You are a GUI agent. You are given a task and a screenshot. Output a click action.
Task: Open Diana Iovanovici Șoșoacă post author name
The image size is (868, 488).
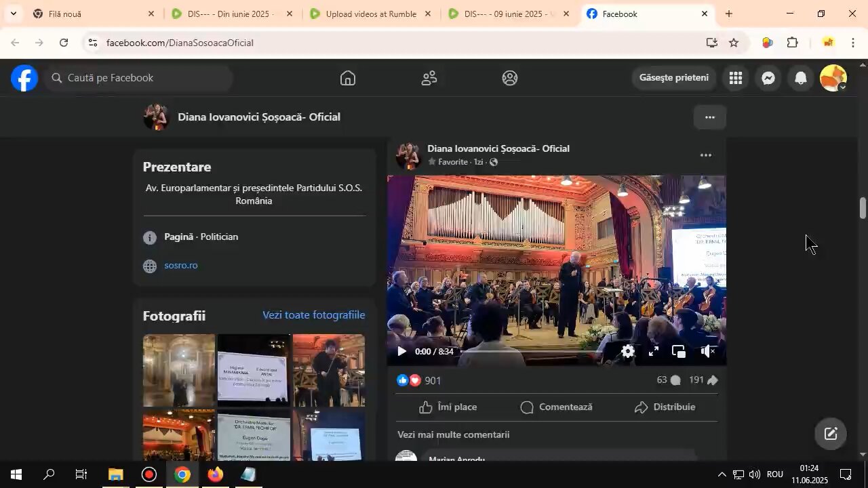(x=498, y=148)
